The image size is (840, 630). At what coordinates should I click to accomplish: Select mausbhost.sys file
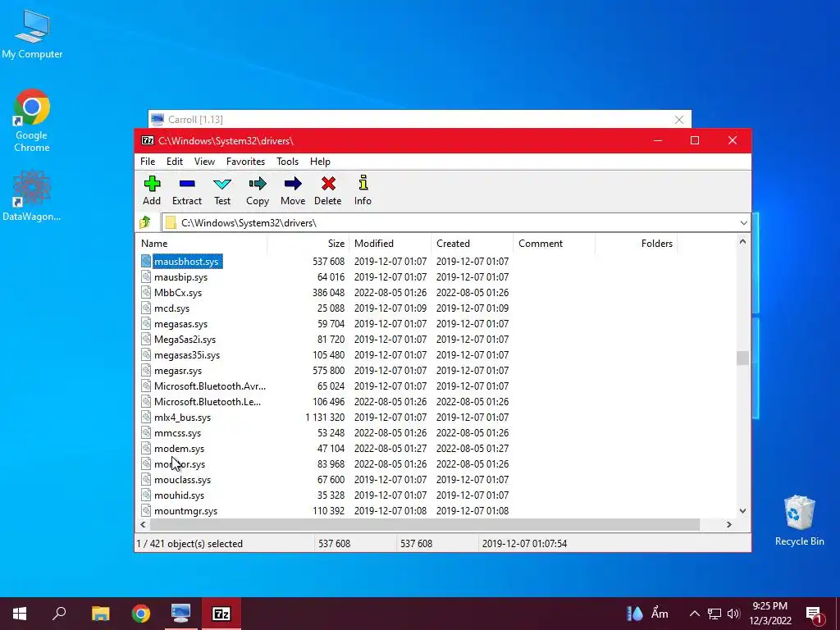(x=186, y=262)
